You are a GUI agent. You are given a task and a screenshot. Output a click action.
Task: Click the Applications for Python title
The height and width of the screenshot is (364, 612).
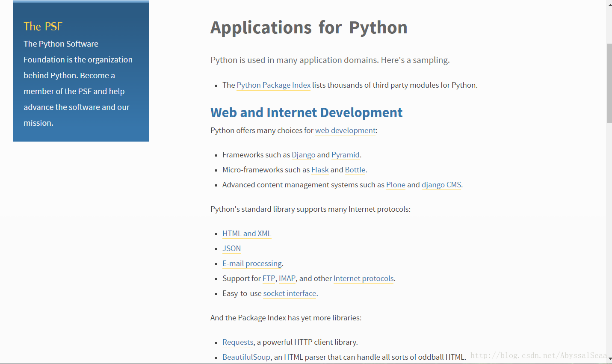coord(309,27)
